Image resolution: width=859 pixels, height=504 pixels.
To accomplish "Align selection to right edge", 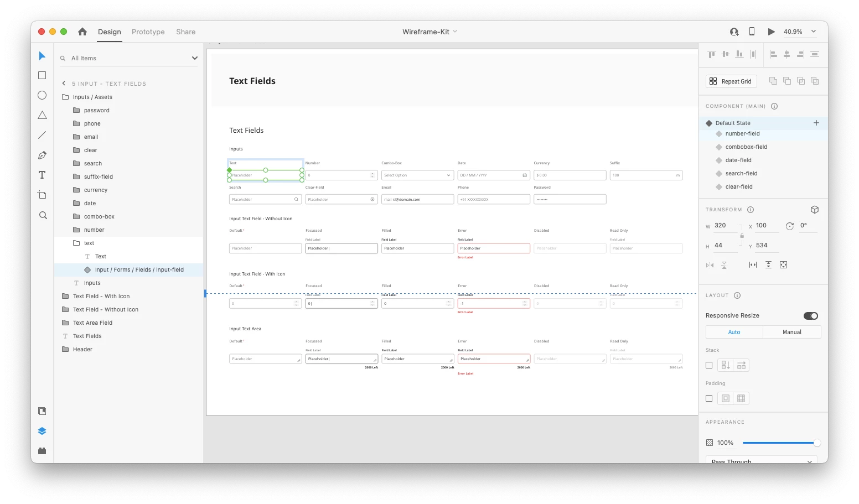I will pos(801,54).
